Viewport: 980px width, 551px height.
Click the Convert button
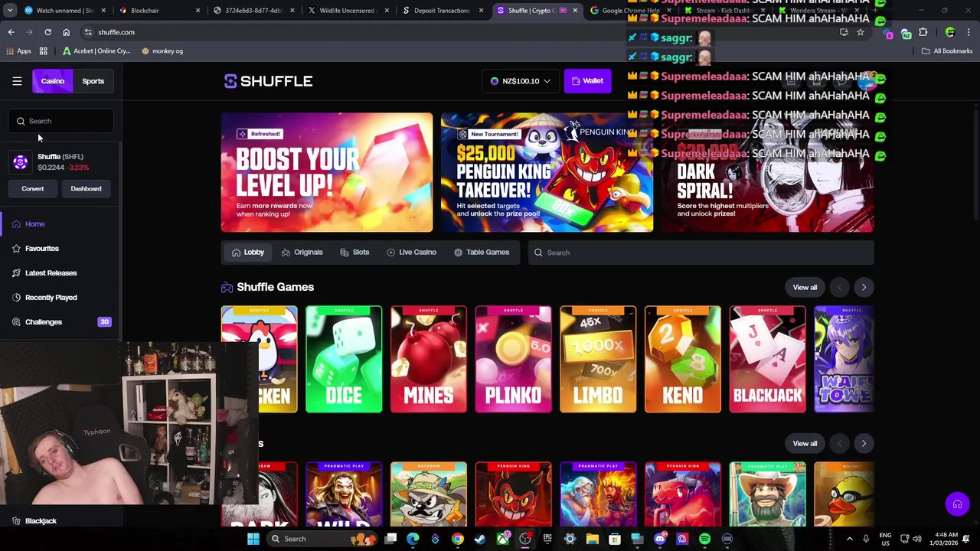tap(33, 188)
